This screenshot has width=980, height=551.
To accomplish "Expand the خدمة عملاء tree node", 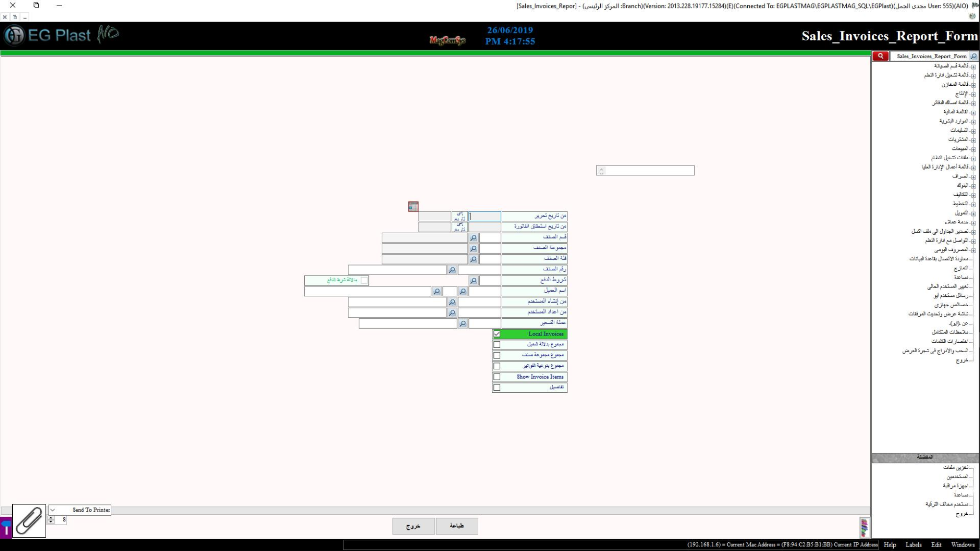I will click(973, 223).
